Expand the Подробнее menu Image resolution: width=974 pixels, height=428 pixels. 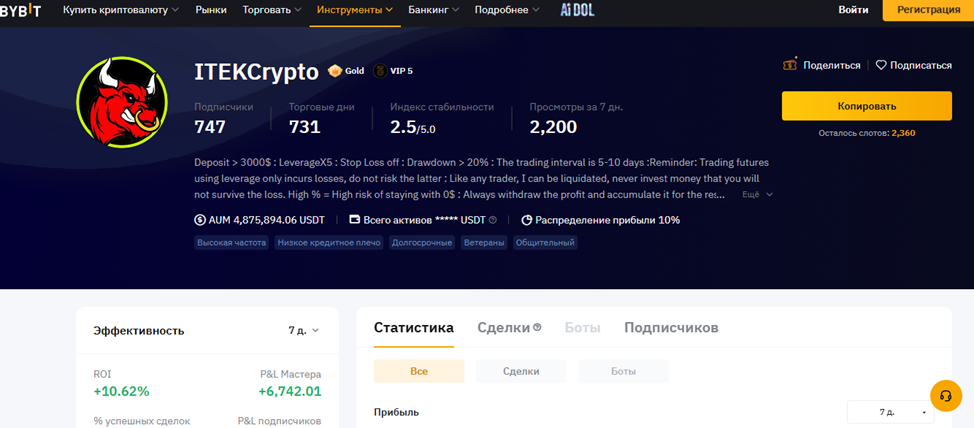click(507, 10)
